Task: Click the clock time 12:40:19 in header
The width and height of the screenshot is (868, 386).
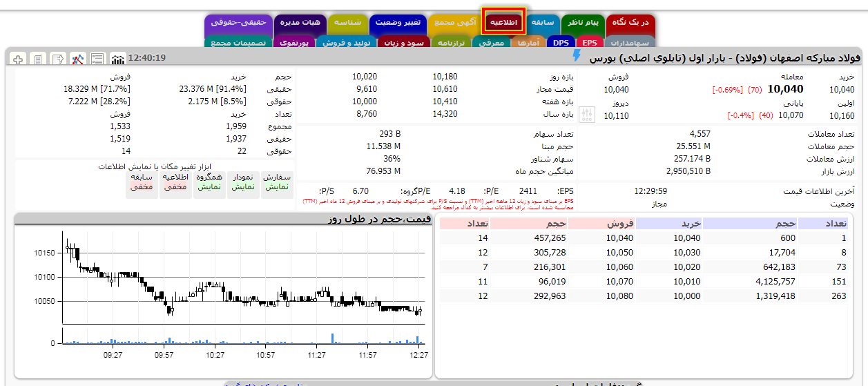Action: point(147,58)
